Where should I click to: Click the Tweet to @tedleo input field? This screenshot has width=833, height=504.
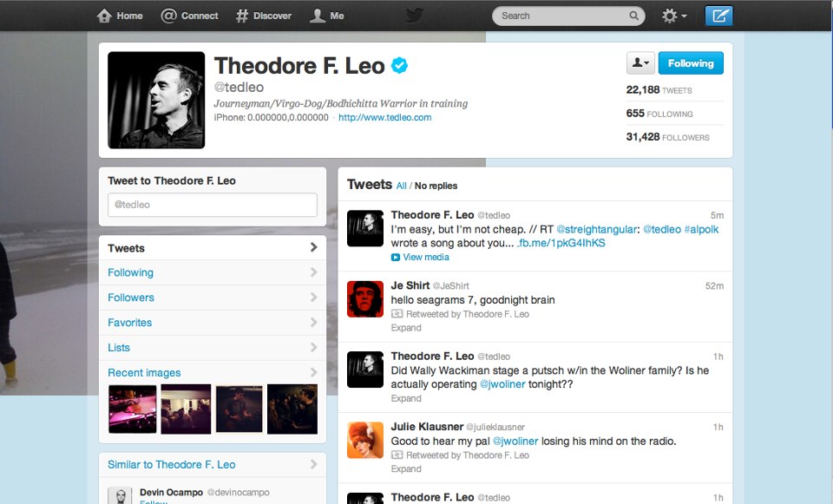tap(213, 205)
